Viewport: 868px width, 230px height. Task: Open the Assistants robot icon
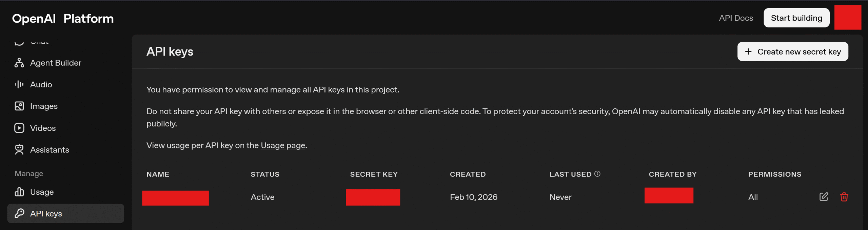tap(19, 150)
